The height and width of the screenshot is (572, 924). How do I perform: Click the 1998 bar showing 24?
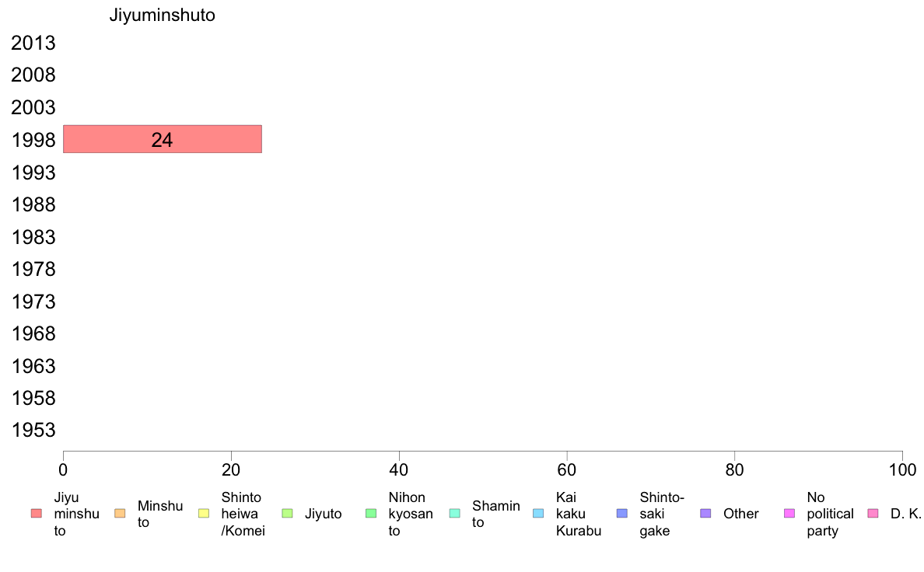[x=163, y=139]
